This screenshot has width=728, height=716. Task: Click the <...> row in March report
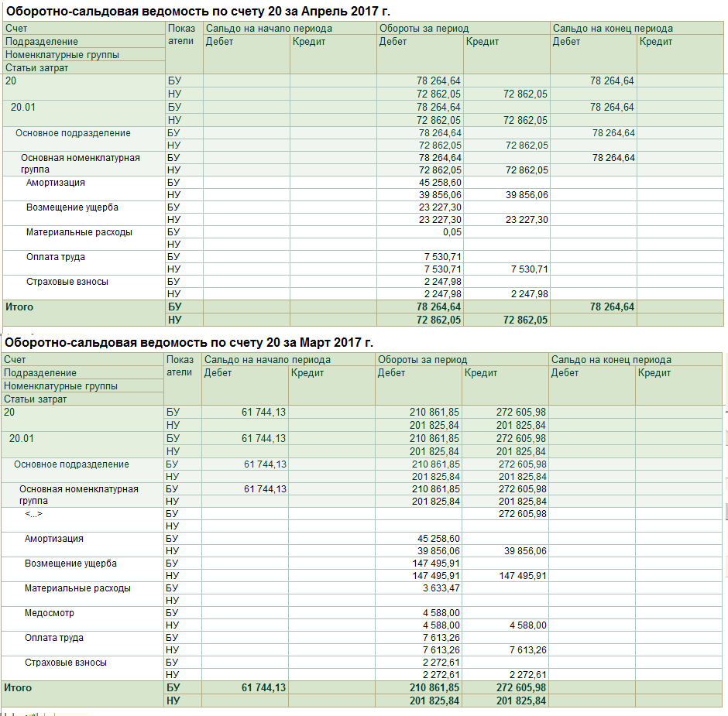click(33, 513)
